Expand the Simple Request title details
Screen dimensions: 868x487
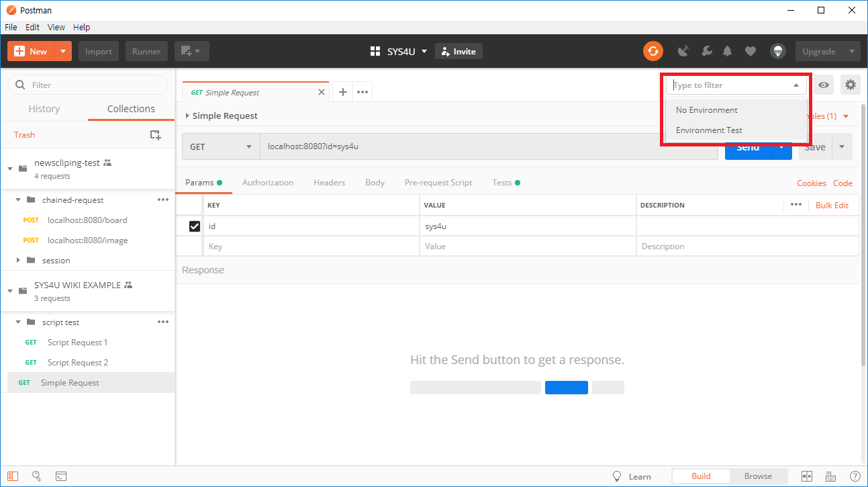pos(187,116)
